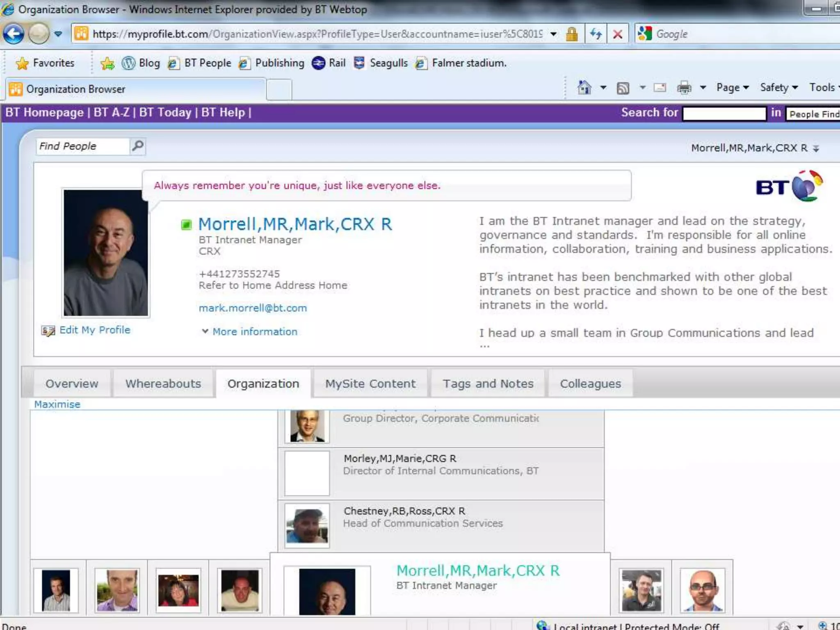Open the Tools menu

click(824, 87)
